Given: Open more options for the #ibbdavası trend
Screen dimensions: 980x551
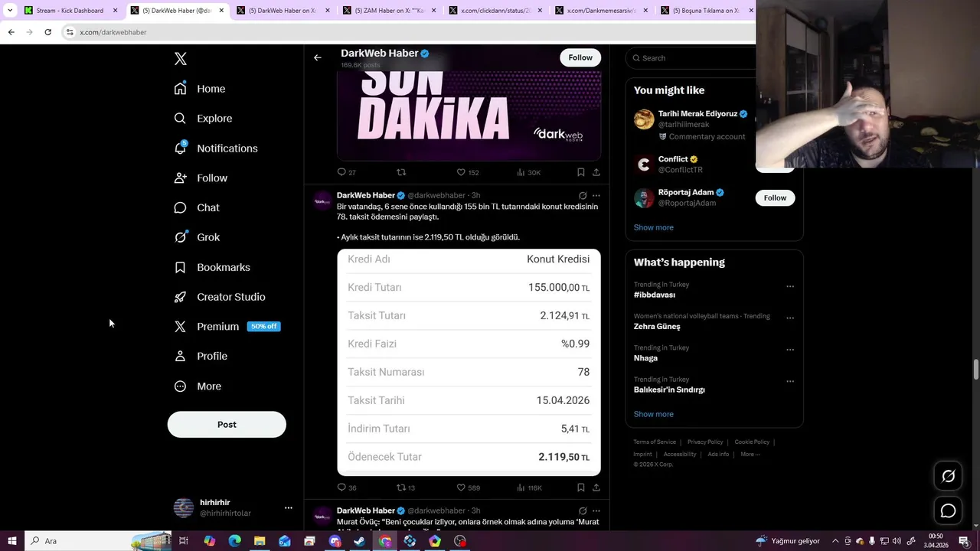Looking at the screenshot, I should pyautogui.click(x=790, y=286).
